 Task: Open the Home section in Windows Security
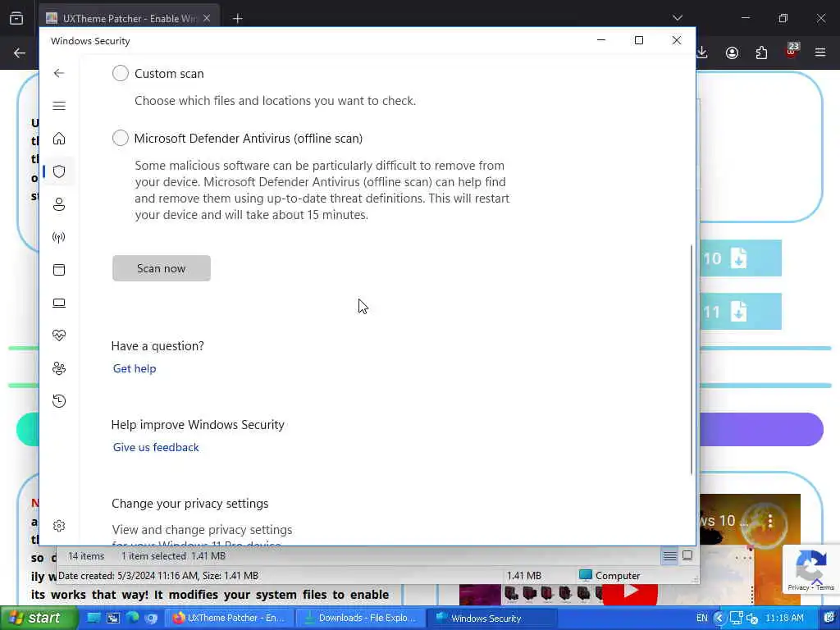(x=59, y=139)
